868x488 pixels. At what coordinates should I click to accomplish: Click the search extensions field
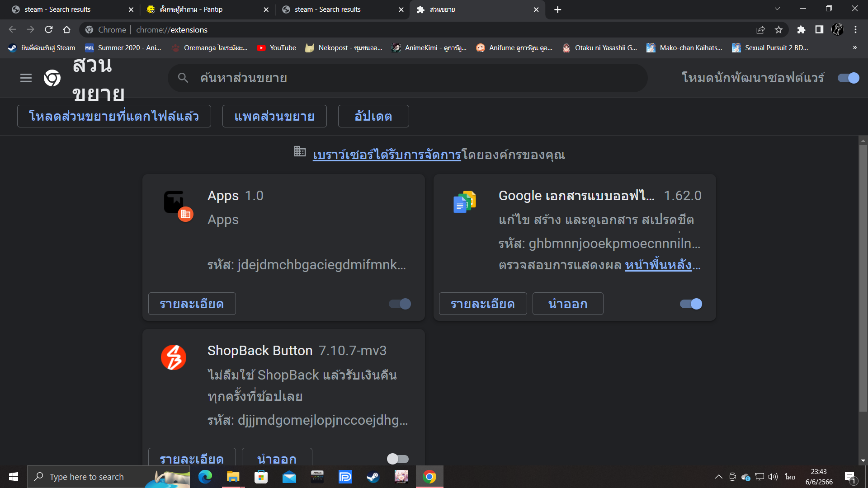[x=407, y=78]
